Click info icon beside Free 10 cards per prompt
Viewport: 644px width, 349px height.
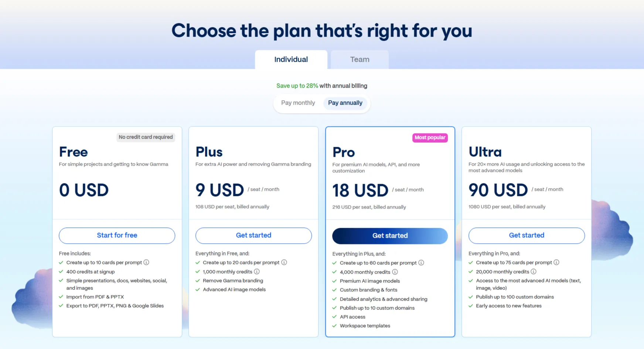[x=146, y=262]
